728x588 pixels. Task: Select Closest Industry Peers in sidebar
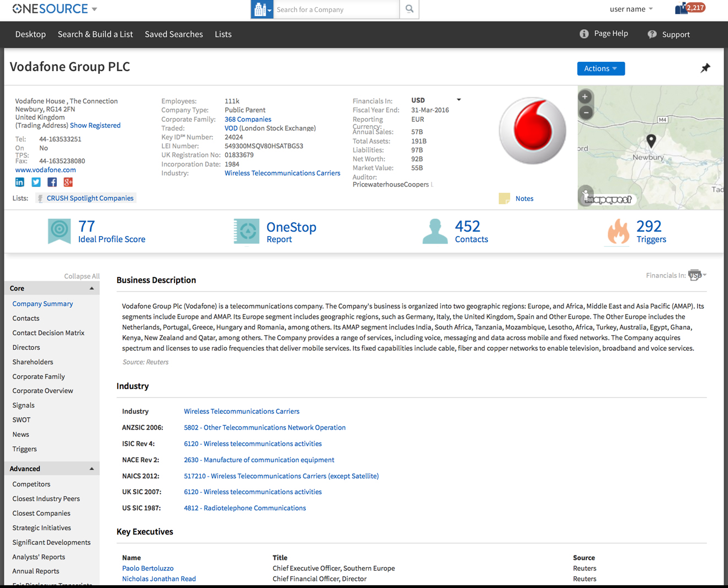pyautogui.click(x=46, y=499)
